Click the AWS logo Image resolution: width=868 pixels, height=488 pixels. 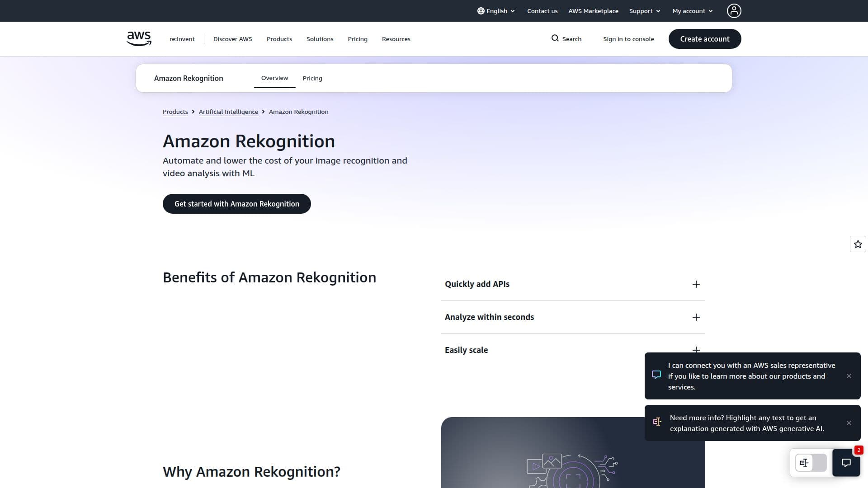pos(139,39)
